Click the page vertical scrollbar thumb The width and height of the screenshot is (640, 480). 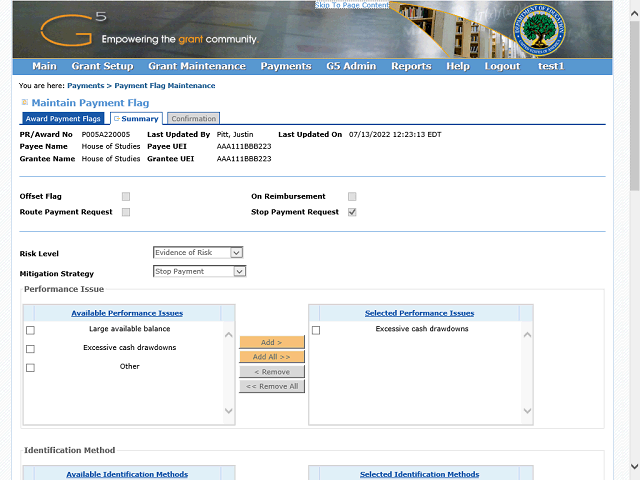point(635,106)
